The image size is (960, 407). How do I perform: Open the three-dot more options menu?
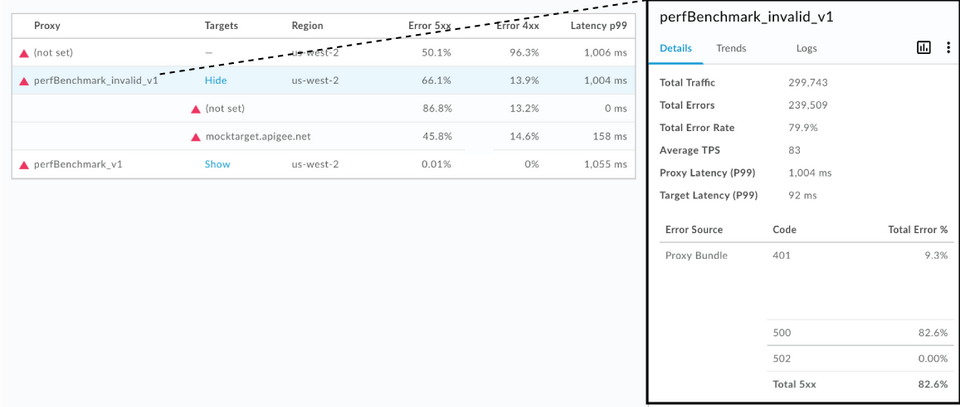948,48
